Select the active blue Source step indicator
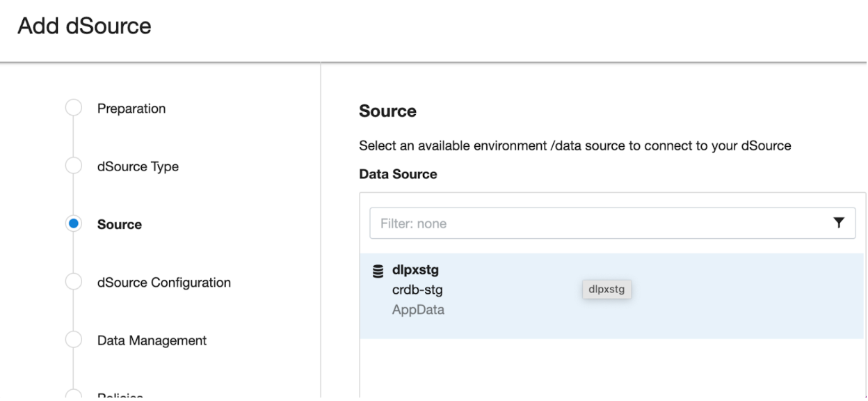 (x=73, y=224)
